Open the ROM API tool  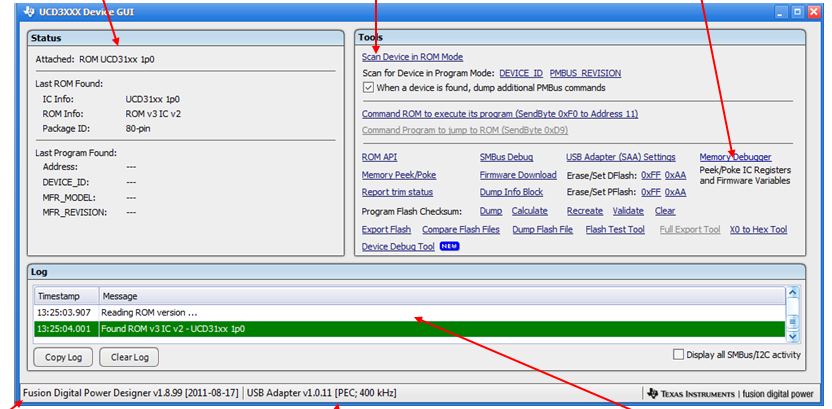tap(379, 157)
